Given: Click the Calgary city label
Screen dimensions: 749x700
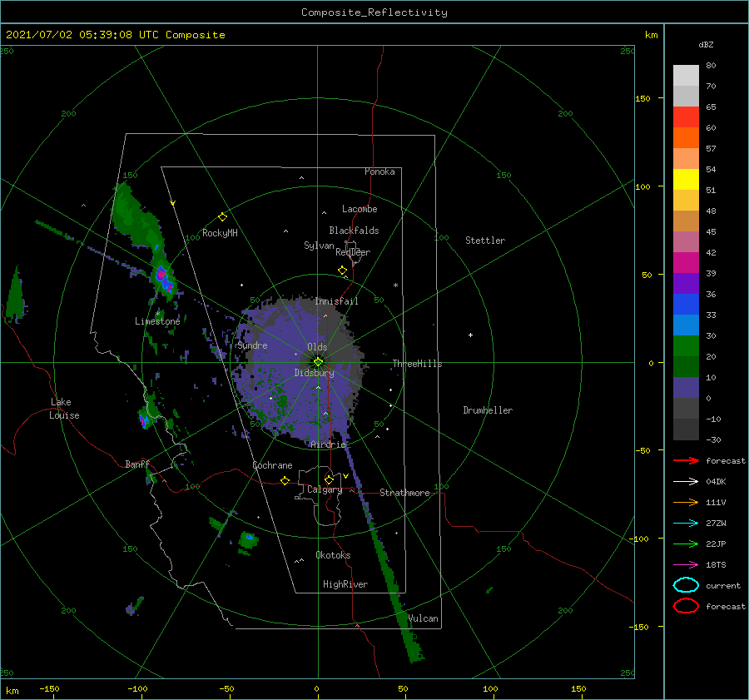Looking at the screenshot, I should pyautogui.click(x=325, y=489).
